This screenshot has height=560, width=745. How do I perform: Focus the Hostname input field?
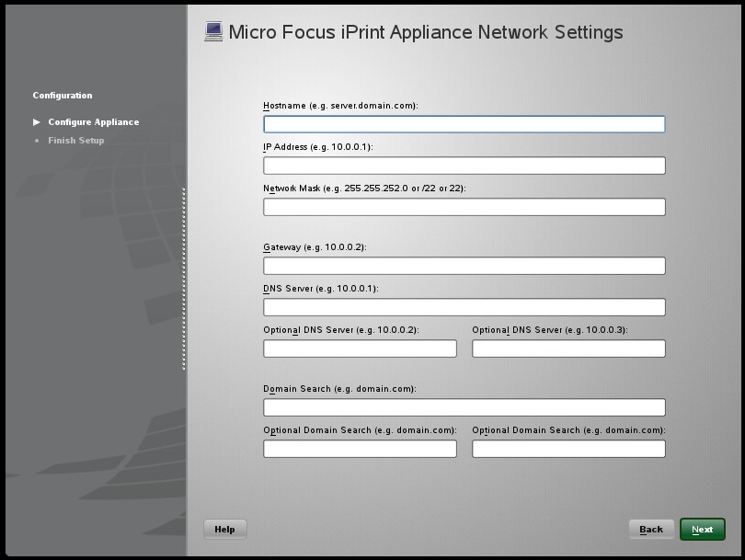464,124
